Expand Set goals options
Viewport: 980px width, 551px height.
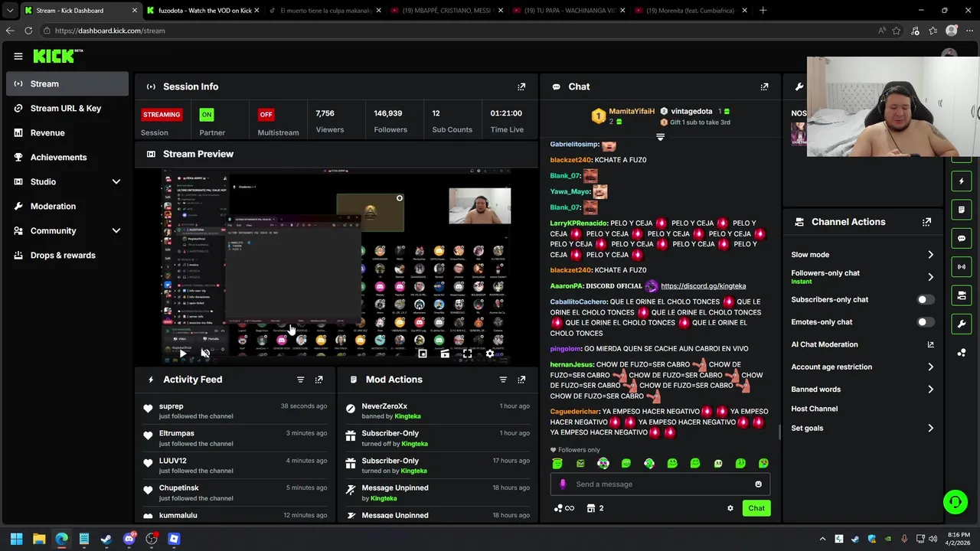click(x=930, y=429)
